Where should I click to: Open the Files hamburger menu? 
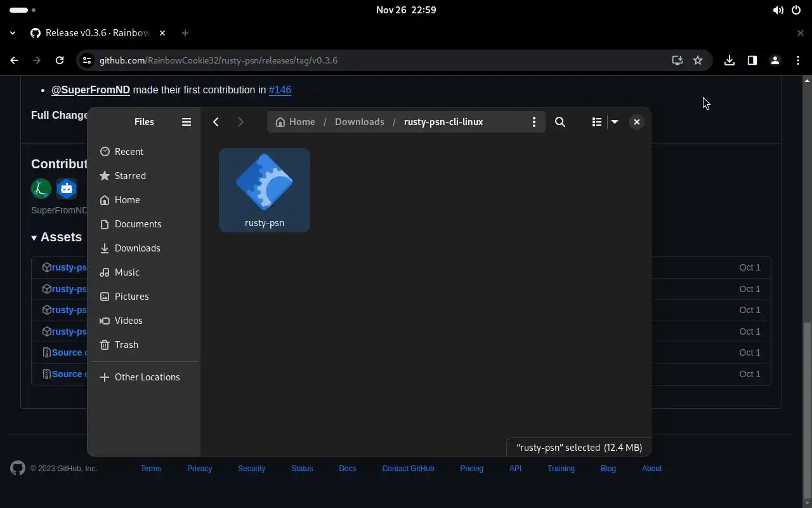coord(187,122)
